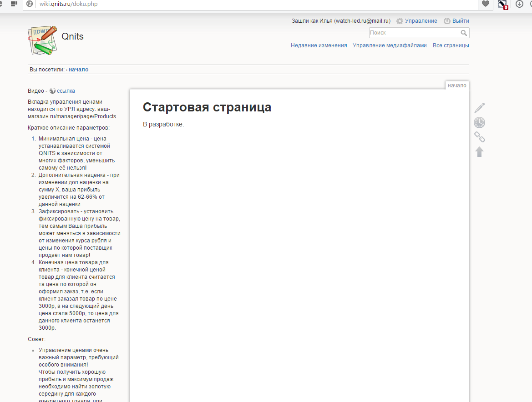Click the site info globe icon

pos(30,4)
